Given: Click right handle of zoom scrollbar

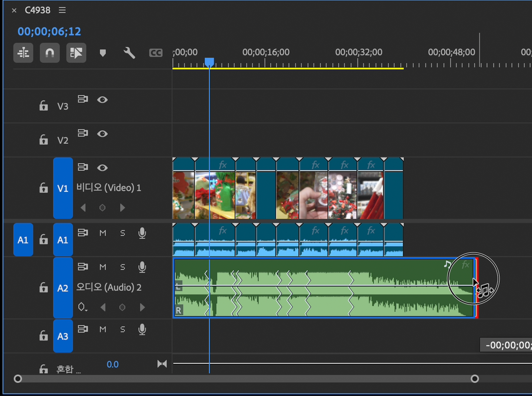Looking at the screenshot, I should pos(475,379).
